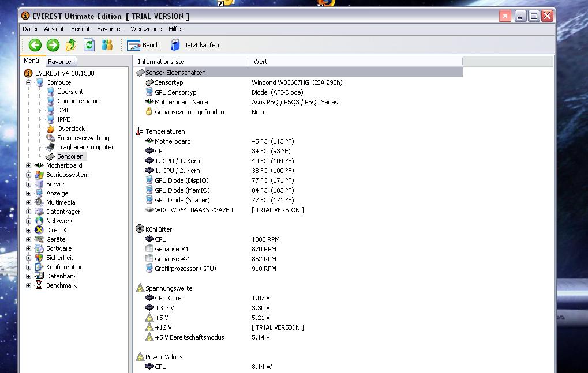
Task: Refresh sensor data with the Refresh icon
Action: [89, 45]
